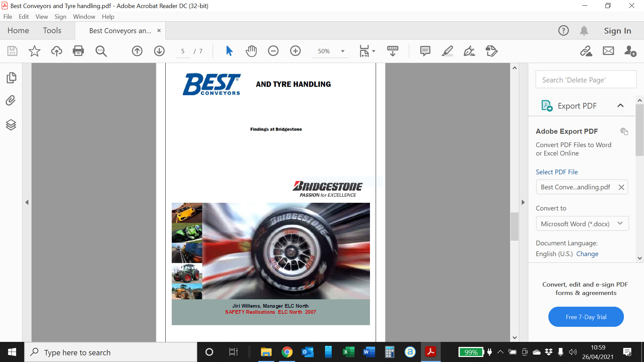Collapse the Export PDF section

(620, 106)
